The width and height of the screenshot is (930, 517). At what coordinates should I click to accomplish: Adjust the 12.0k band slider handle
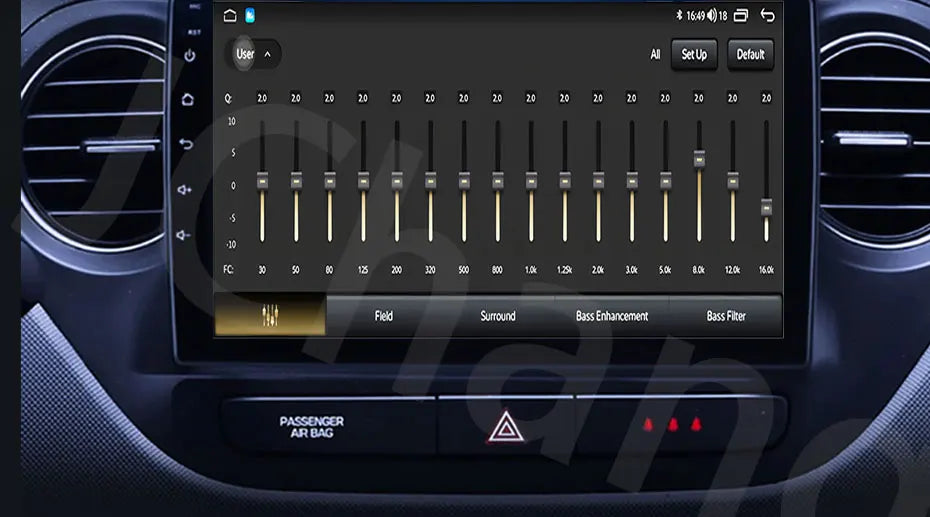pyautogui.click(x=732, y=181)
